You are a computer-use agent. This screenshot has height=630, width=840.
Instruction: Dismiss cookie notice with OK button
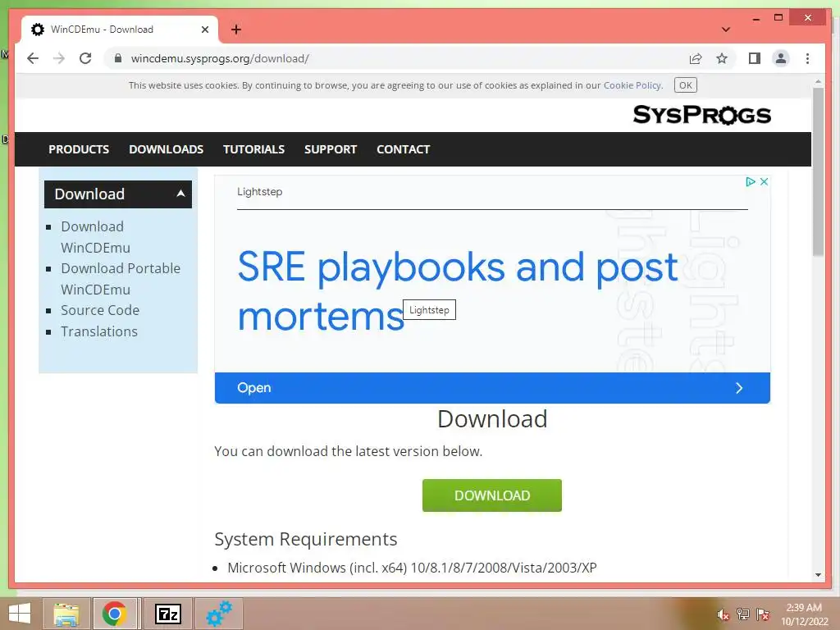click(x=685, y=85)
